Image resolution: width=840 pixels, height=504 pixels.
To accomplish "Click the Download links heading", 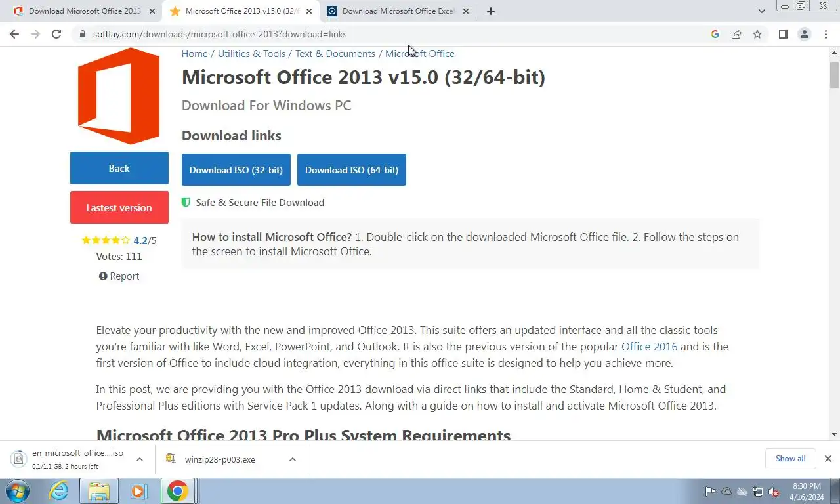I will [232, 136].
